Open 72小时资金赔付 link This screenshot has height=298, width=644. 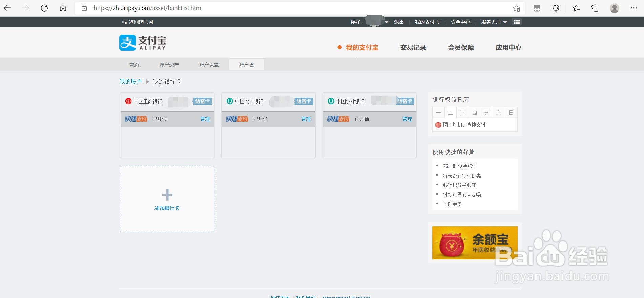pos(460,166)
